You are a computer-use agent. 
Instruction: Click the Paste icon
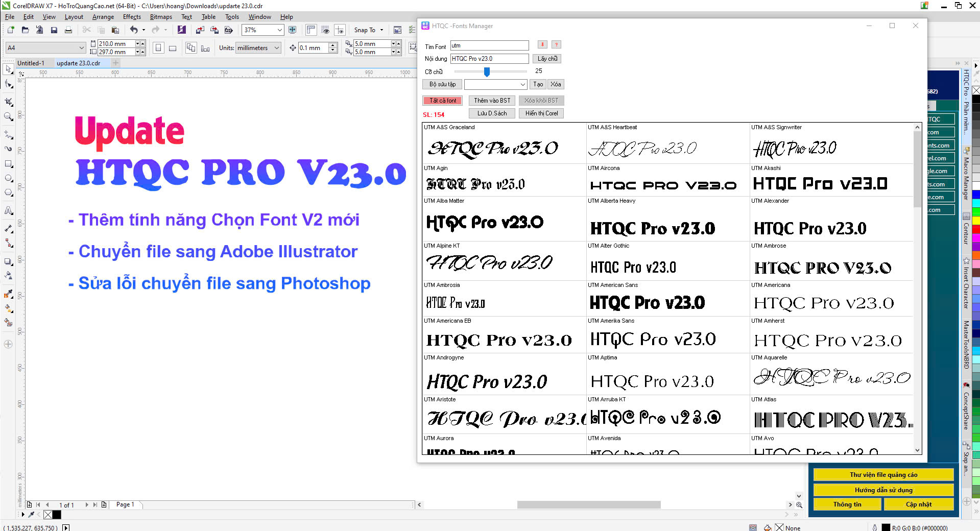click(x=115, y=30)
